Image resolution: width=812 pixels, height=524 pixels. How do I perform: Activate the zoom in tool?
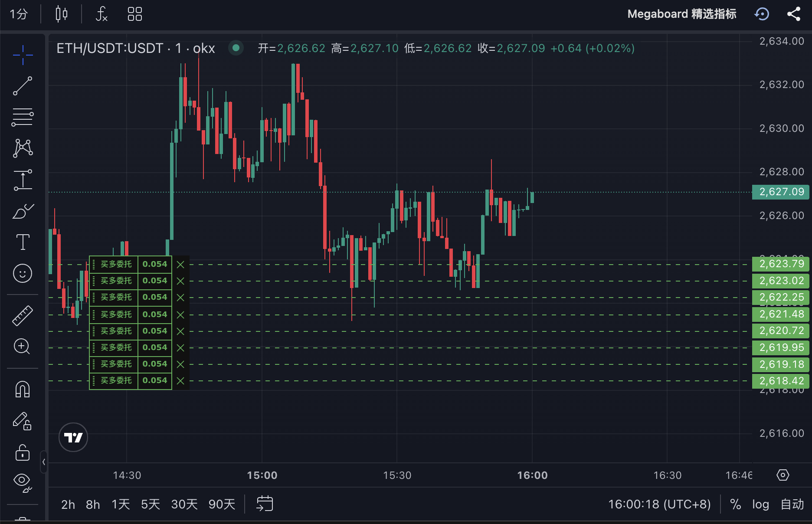tap(23, 347)
